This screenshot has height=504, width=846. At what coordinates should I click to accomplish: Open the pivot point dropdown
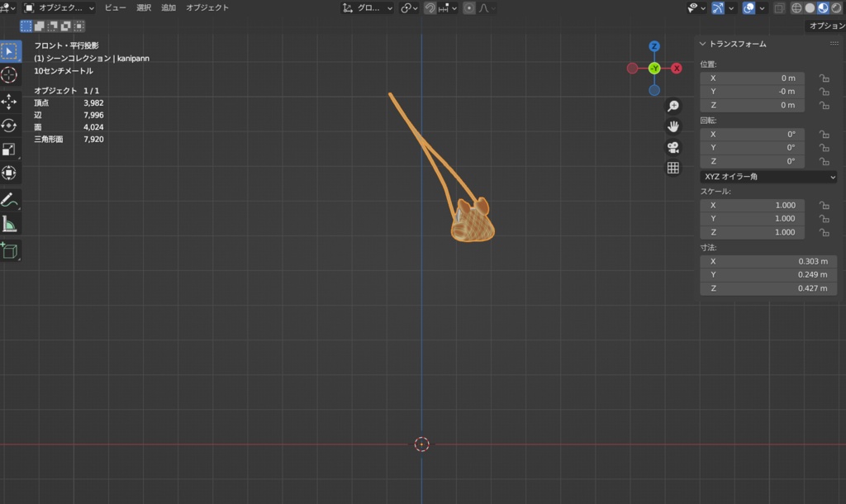click(x=409, y=8)
